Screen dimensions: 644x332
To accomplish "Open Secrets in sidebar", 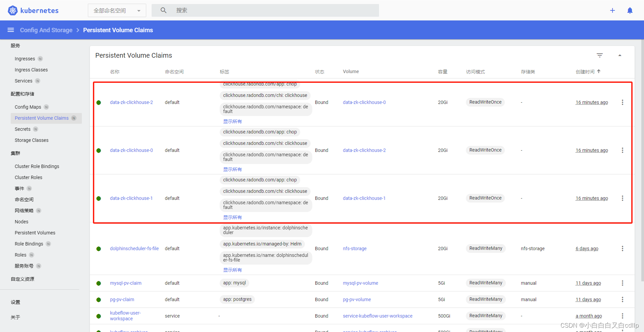I will tap(22, 129).
